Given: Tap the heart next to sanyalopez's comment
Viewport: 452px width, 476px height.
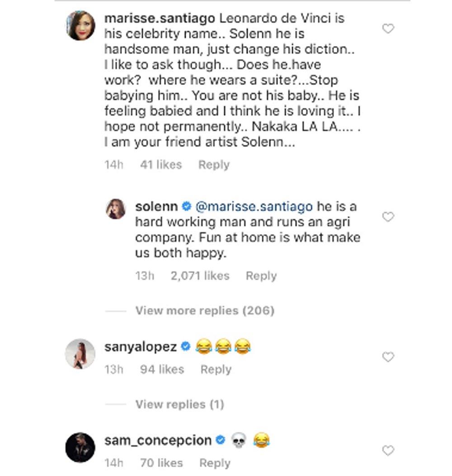Looking at the screenshot, I should click(388, 357).
